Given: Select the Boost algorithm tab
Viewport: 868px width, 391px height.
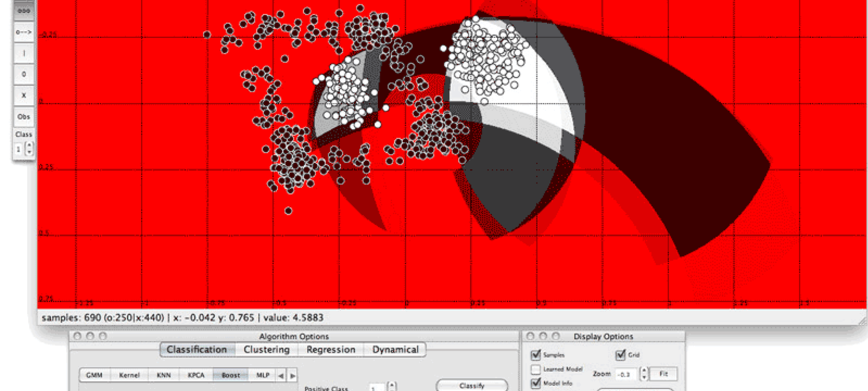Looking at the screenshot, I should 231,375.
